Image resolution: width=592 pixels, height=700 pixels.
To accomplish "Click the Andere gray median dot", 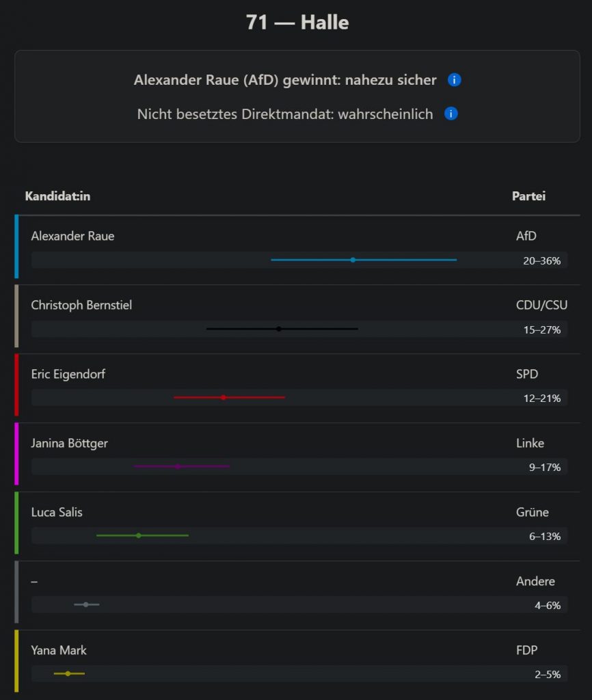I will [x=85, y=604].
